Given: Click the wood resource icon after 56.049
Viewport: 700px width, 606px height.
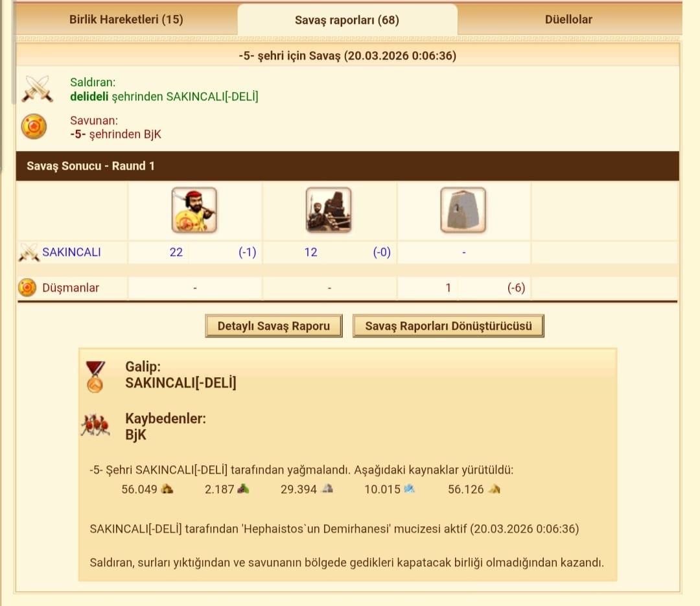Looking at the screenshot, I should 167,489.
